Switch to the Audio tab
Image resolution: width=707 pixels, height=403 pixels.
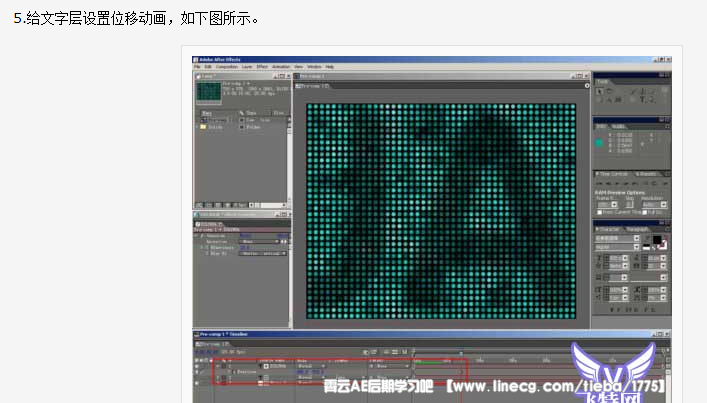[x=618, y=127]
